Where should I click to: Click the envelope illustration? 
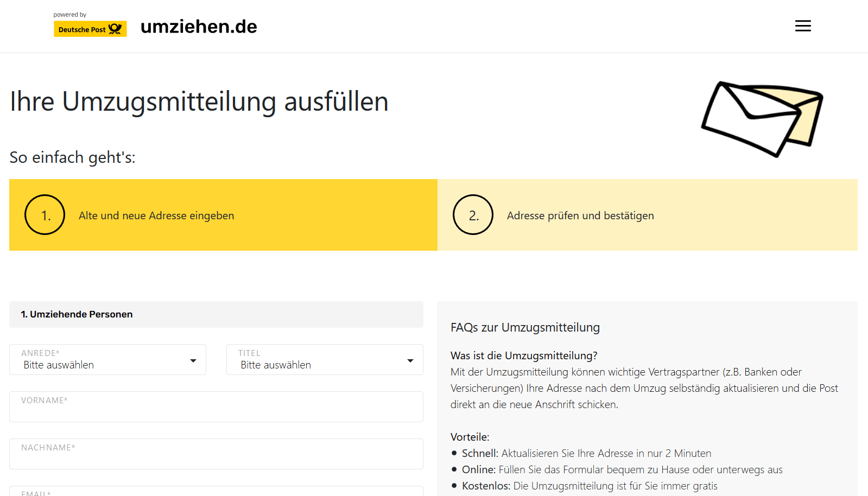pyautogui.click(x=762, y=119)
